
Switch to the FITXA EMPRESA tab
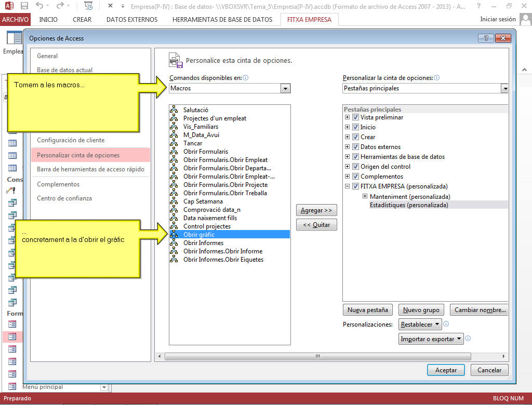(310, 20)
